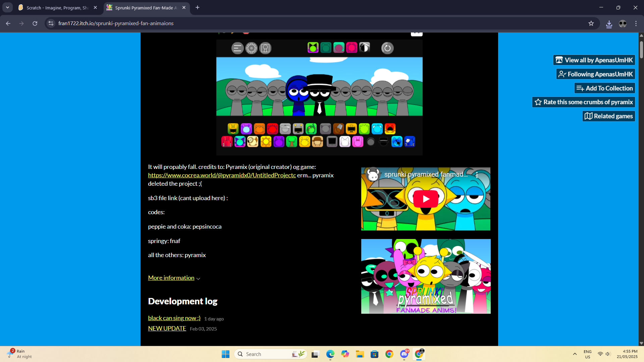This screenshot has height=362, width=644.
Task: Click Rate this some crumbs of pyramix
Action: point(584,102)
